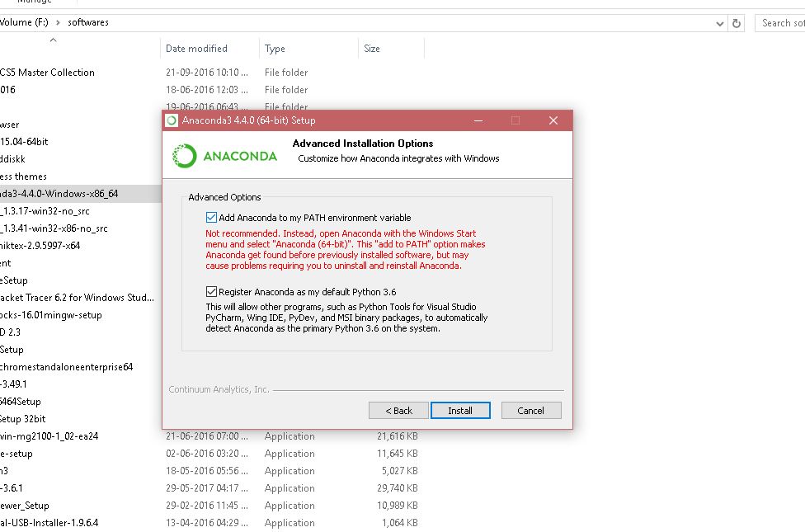Select the 5464Setup file
805x532 pixels.
pyautogui.click(x=21, y=402)
